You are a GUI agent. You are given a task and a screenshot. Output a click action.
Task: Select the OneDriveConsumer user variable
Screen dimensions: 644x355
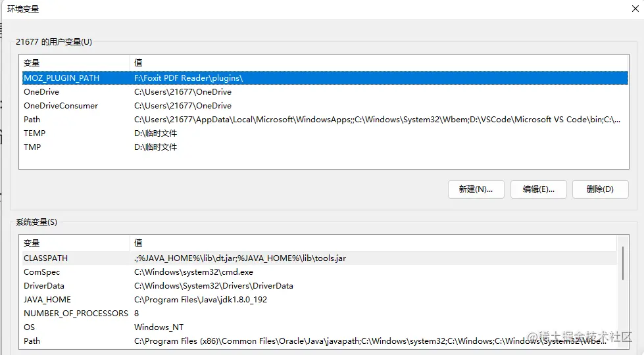click(x=61, y=106)
